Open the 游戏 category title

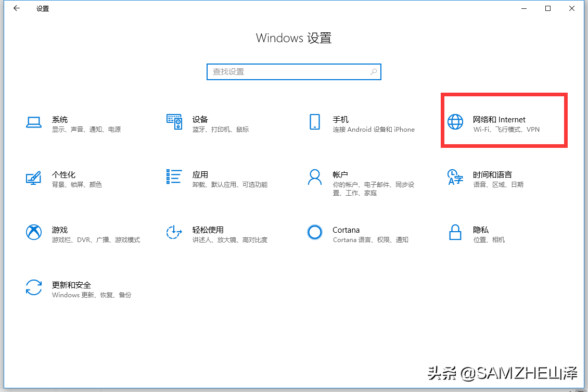(x=60, y=230)
